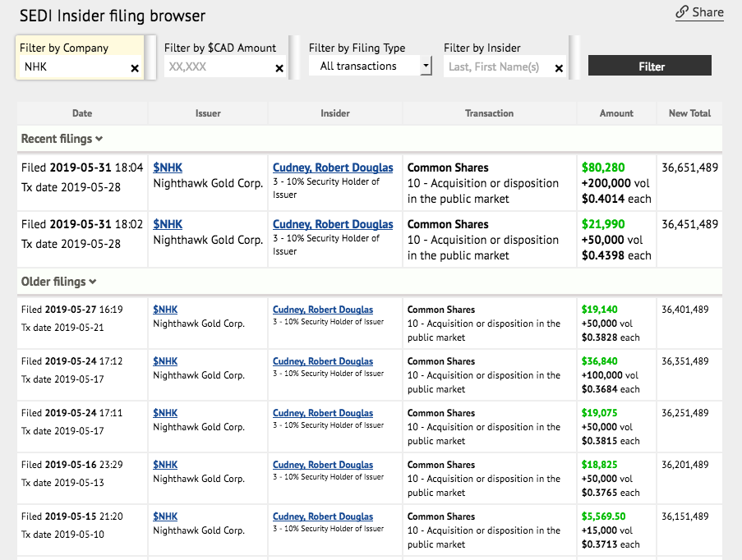Screen dimensions: 742x560
Task: Click the insider link in 2019-05-27 filing
Action: [x=323, y=310]
